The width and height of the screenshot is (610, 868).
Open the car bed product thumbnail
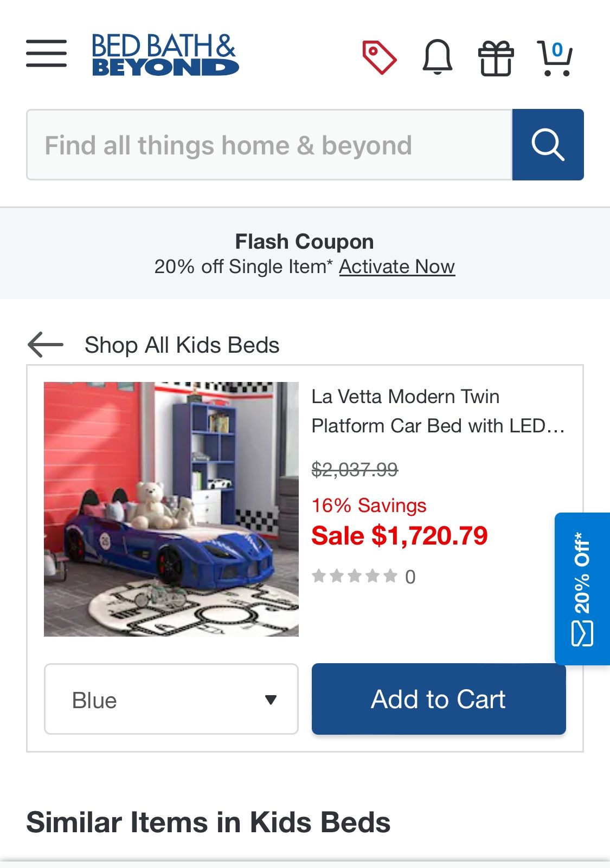click(x=171, y=509)
